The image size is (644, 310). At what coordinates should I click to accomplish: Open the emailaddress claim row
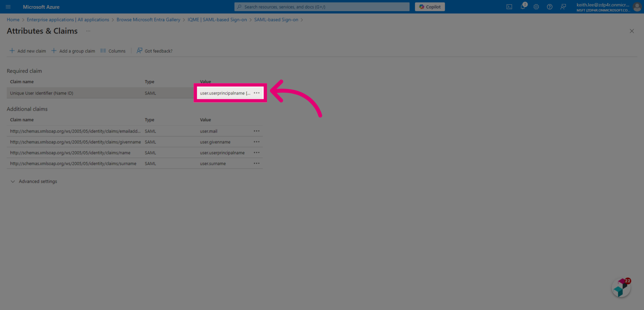coord(135,131)
